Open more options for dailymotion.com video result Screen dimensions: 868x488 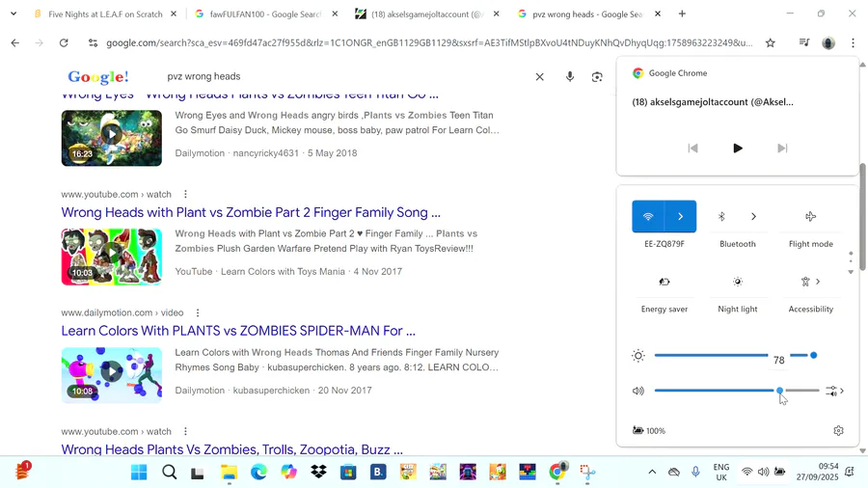(x=198, y=312)
